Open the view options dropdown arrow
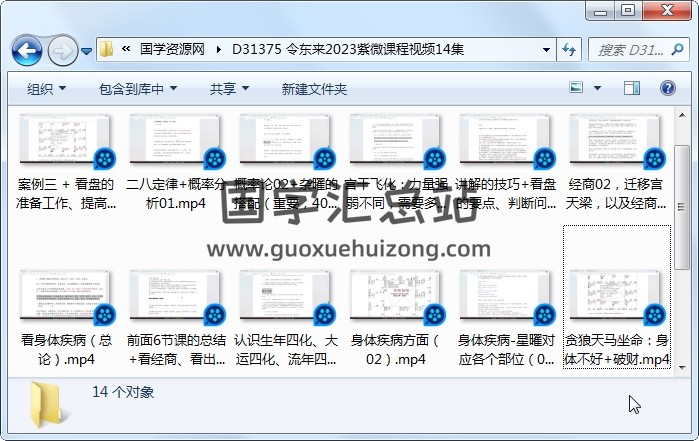 pos(597,88)
